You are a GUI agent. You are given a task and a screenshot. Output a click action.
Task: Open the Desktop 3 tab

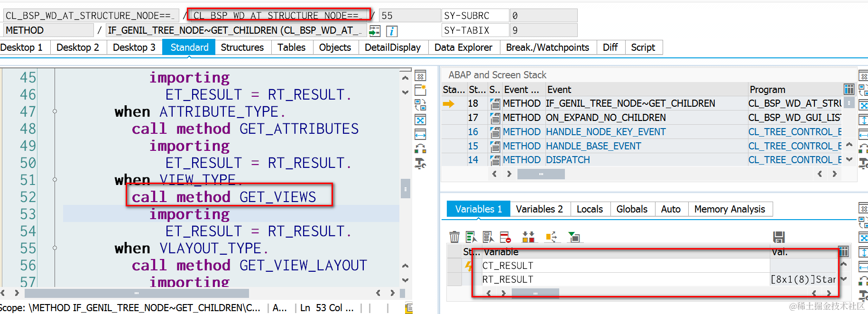(134, 47)
